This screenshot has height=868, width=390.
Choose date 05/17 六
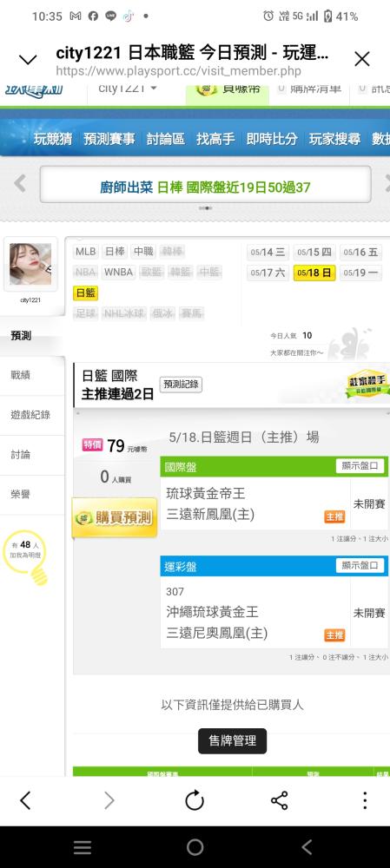point(268,273)
